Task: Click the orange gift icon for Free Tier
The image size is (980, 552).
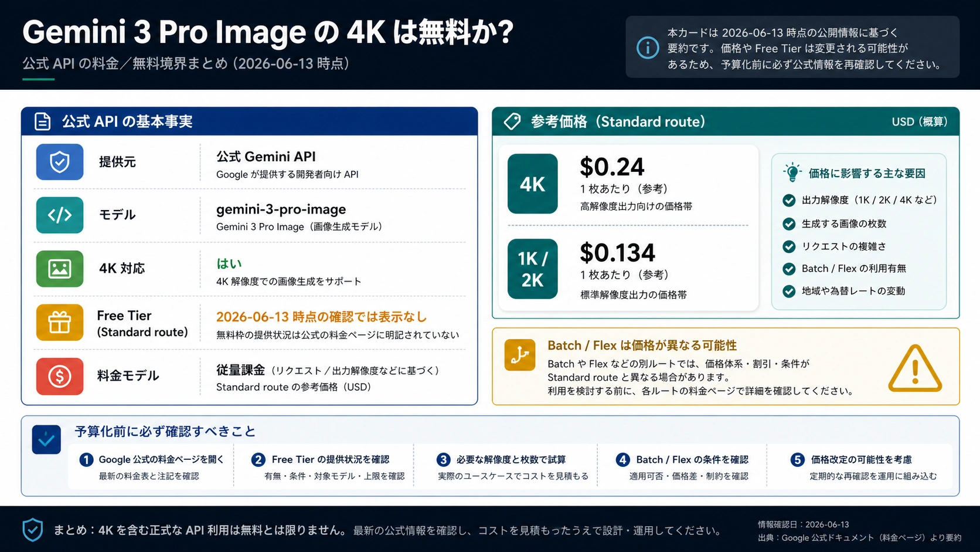Action: coord(60,323)
